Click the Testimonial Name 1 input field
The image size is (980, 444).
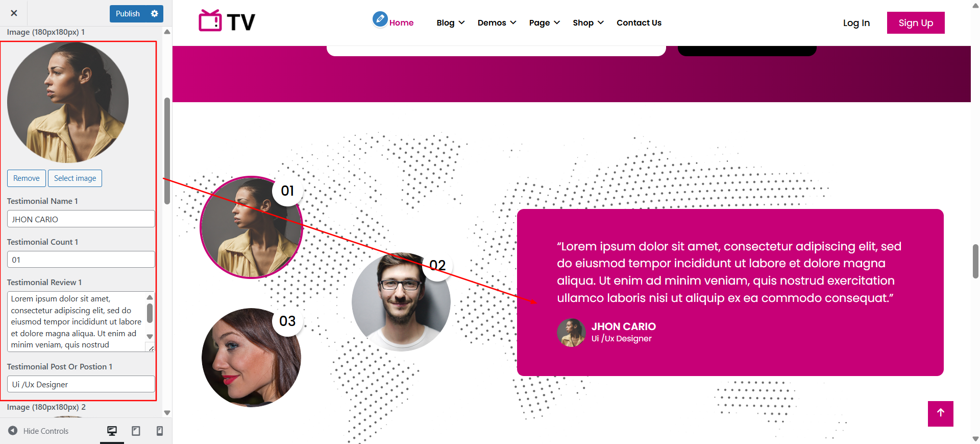click(x=81, y=219)
